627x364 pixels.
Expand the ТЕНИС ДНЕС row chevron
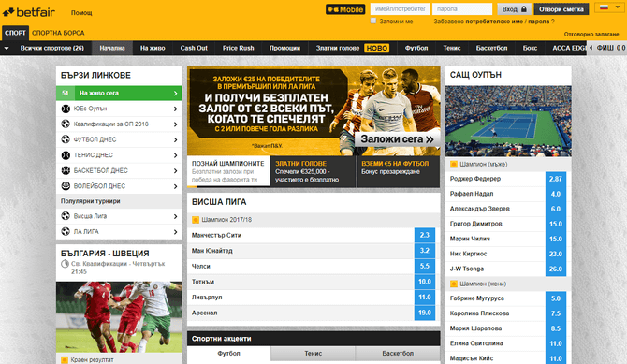point(175,155)
